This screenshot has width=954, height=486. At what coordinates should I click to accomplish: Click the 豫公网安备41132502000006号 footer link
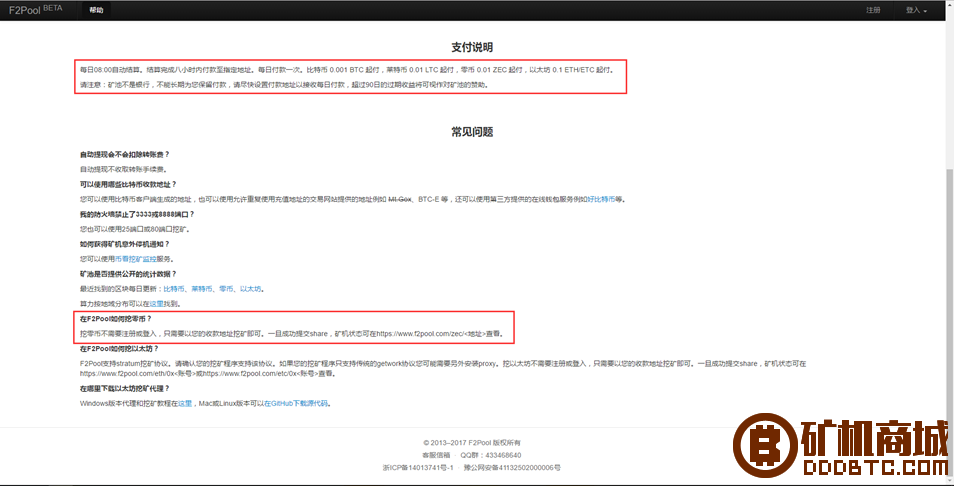pyautogui.click(x=512, y=468)
